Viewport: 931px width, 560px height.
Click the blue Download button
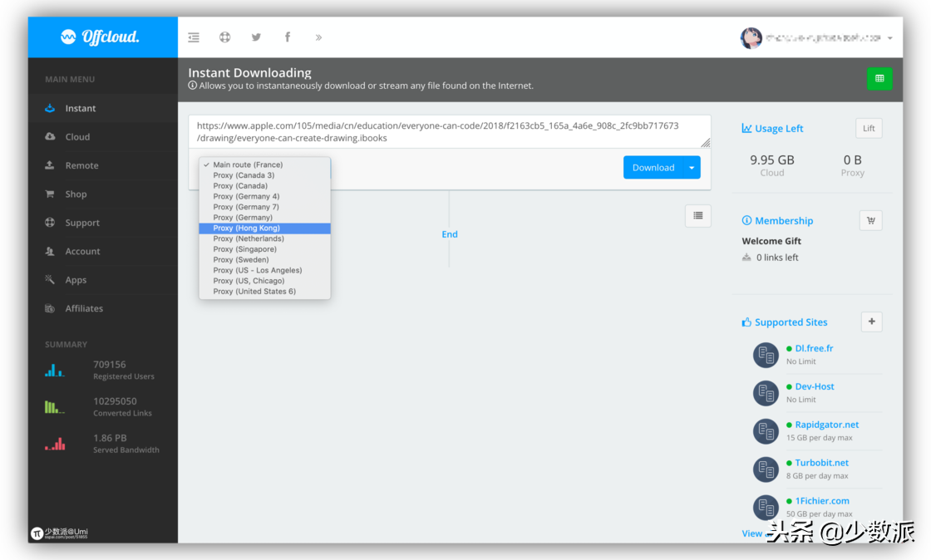click(x=653, y=168)
